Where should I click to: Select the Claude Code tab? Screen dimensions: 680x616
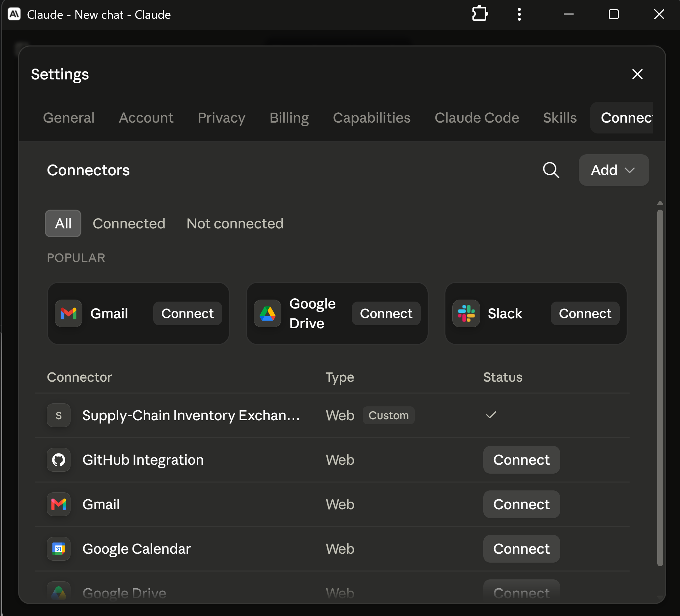477,118
